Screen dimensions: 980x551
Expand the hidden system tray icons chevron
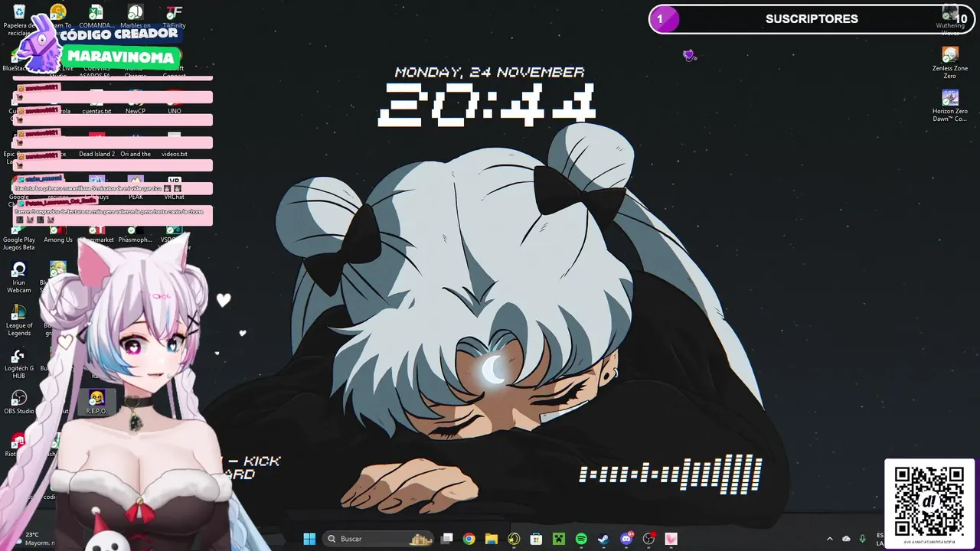829,539
